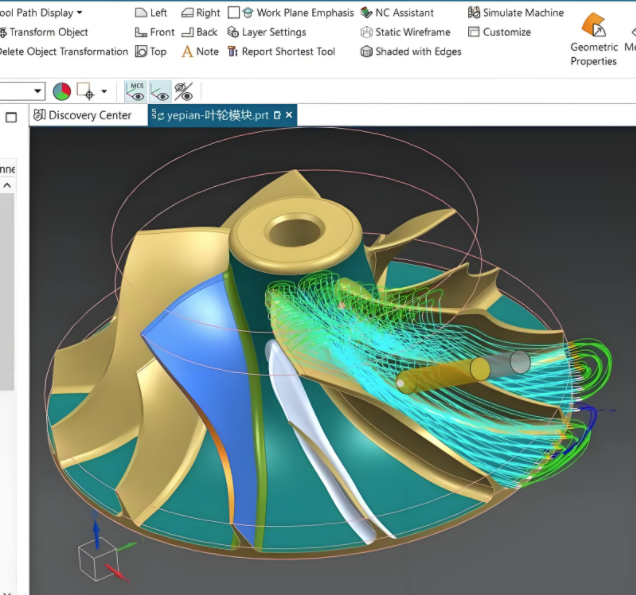Close the yepian-叶轮模块.prt tab

[289, 116]
